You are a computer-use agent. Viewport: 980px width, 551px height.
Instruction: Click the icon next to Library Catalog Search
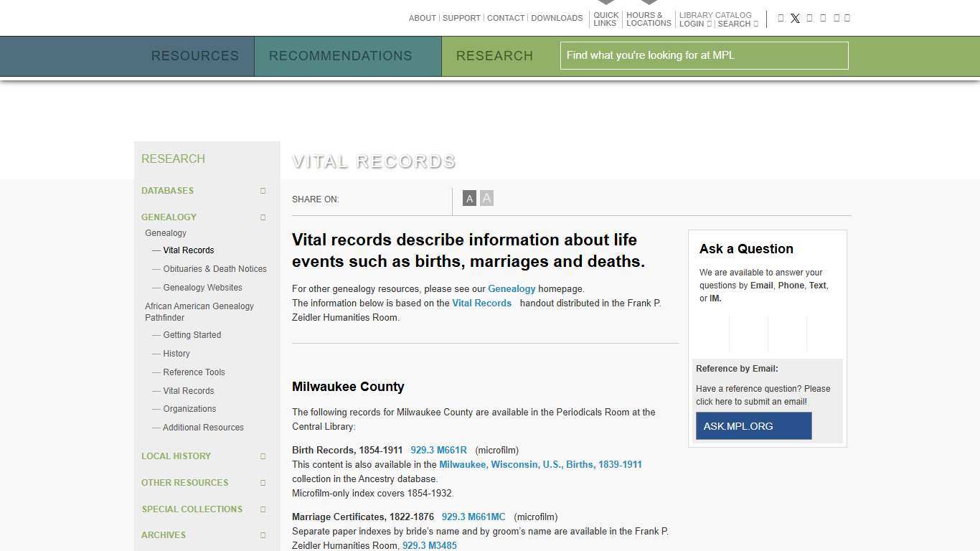point(755,24)
